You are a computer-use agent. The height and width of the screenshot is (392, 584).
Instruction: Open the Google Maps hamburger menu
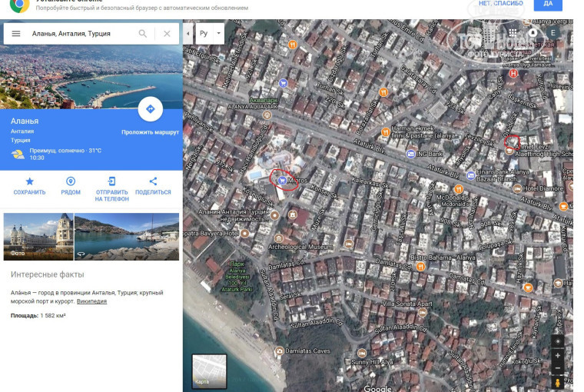(15, 34)
